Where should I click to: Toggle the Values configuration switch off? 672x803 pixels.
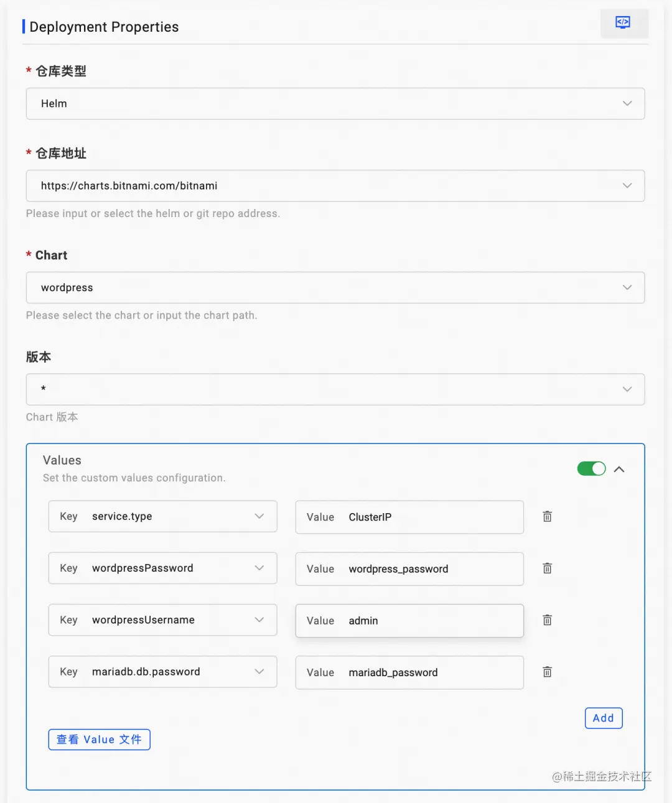tap(591, 468)
